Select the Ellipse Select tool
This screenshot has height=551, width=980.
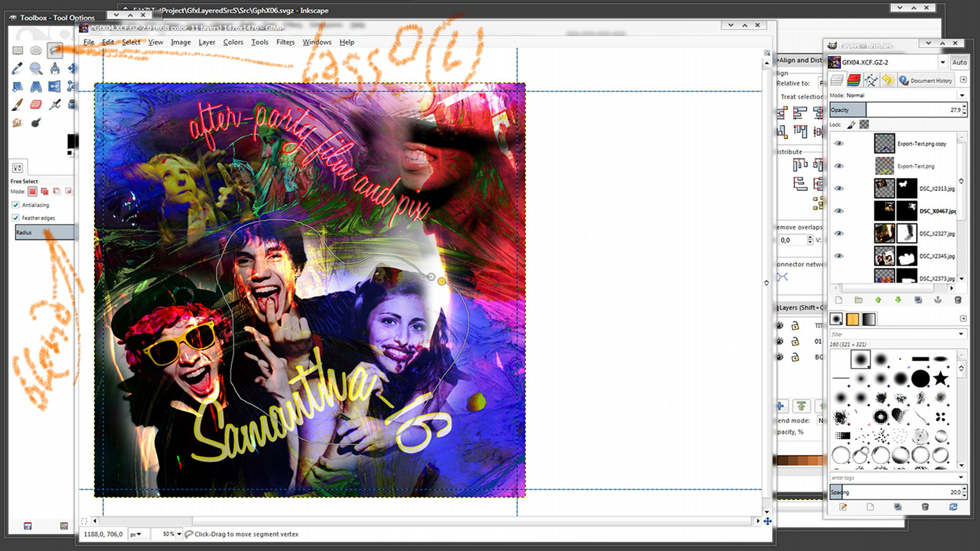(x=36, y=50)
